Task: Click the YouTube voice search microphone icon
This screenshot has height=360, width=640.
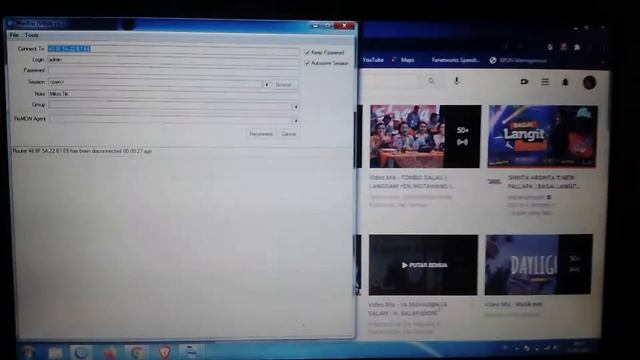Action: point(457,81)
